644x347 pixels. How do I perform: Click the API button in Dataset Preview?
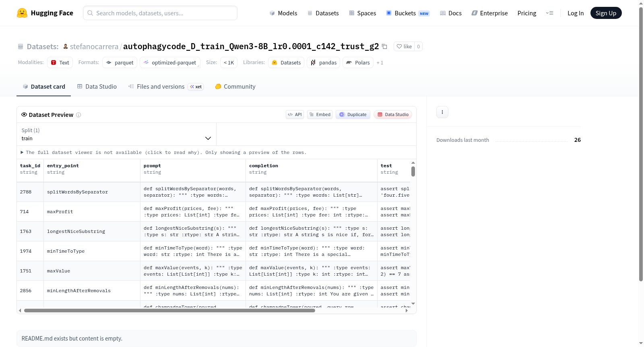(295, 114)
